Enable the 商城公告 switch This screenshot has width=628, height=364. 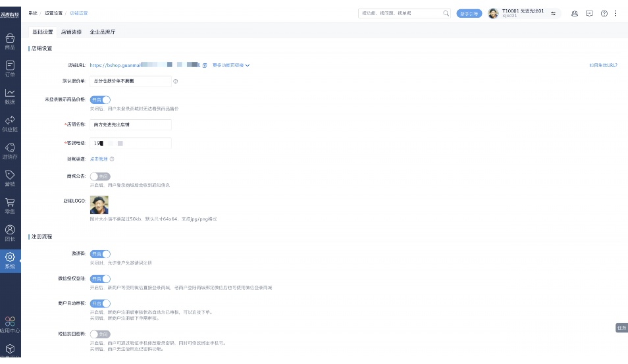pyautogui.click(x=100, y=176)
